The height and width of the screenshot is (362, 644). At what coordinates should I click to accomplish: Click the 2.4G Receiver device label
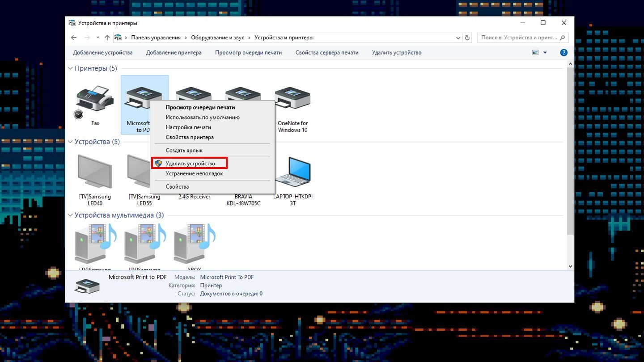[x=194, y=197]
